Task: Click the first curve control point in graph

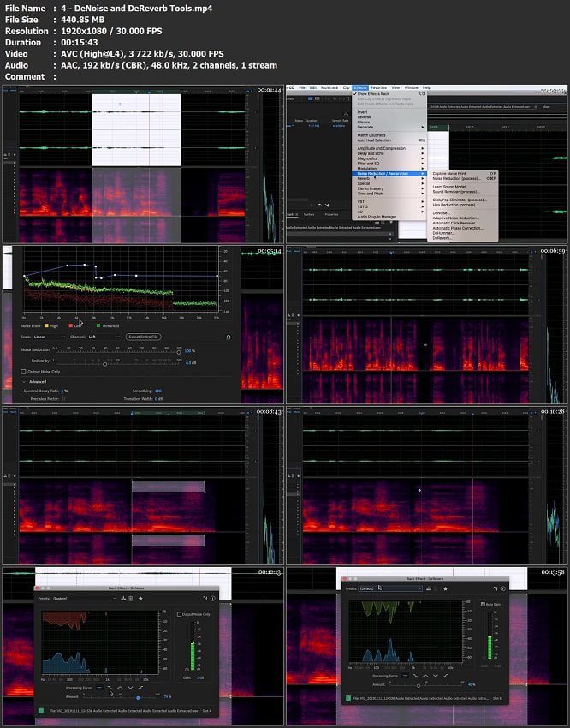Action: (26, 277)
